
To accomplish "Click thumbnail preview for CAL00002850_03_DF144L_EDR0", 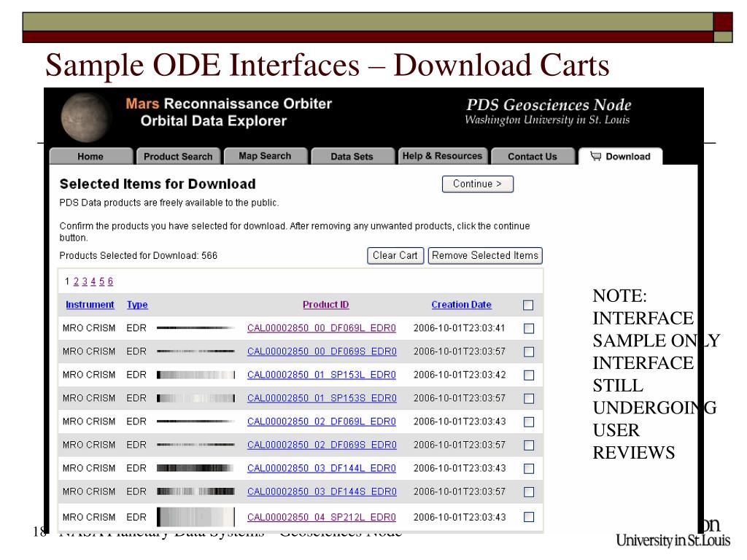I will 196,468.
